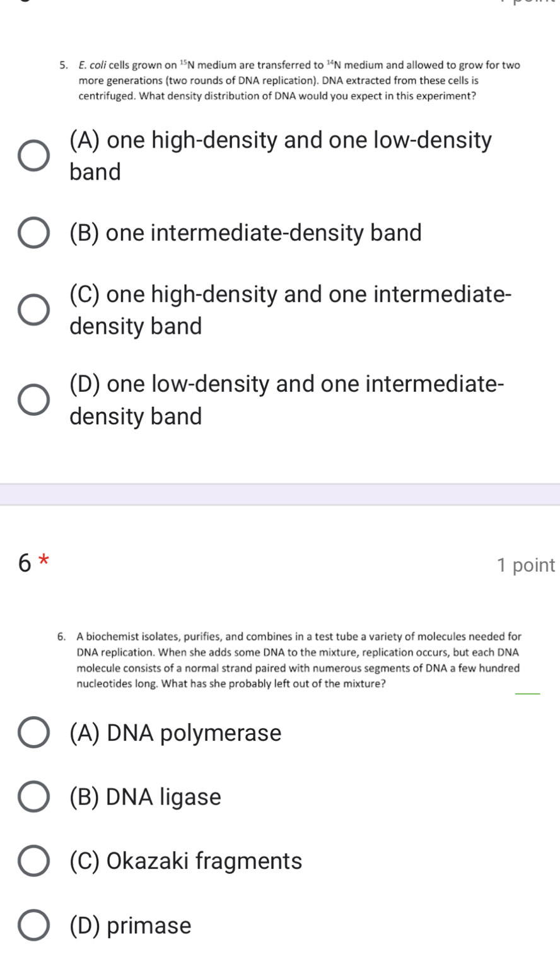Choose option C for question 5
Screen dimensions: 560x971
click(x=33, y=309)
